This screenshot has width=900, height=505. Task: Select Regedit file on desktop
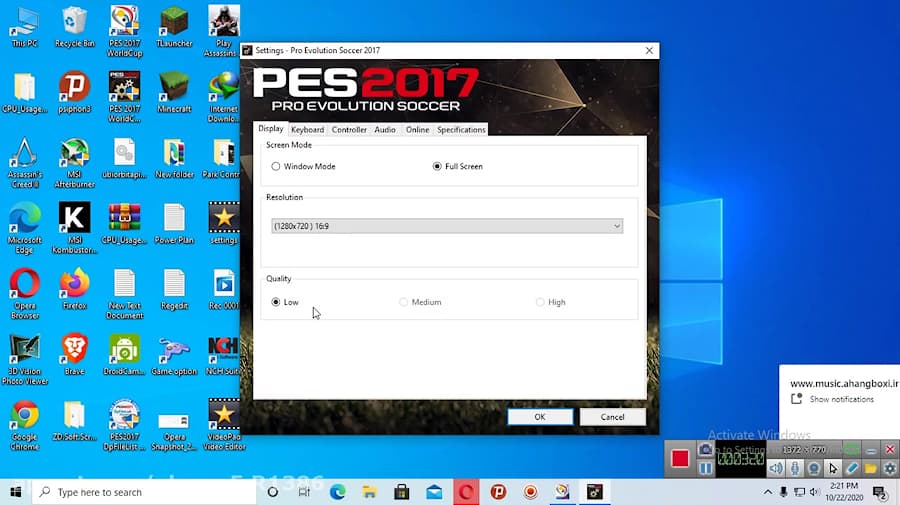click(174, 290)
